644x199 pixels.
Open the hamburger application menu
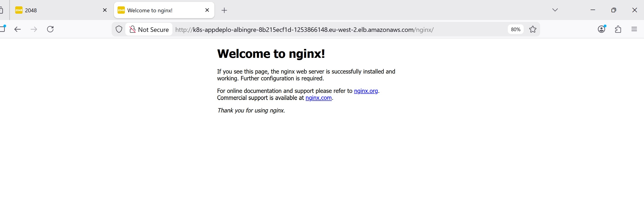[x=634, y=29]
